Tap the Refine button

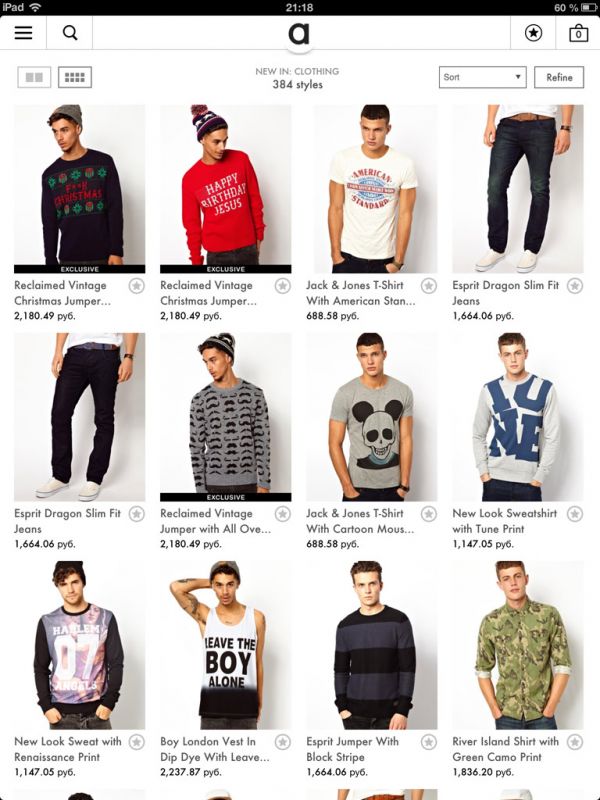point(559,77)
